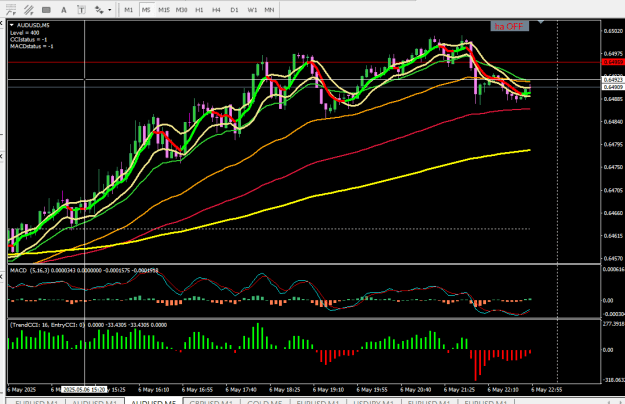The height and width of the screenshot is (404, 625).
Task: Click the 'MACD (5,16,3)' indicator label
Action: coord(29,271)
